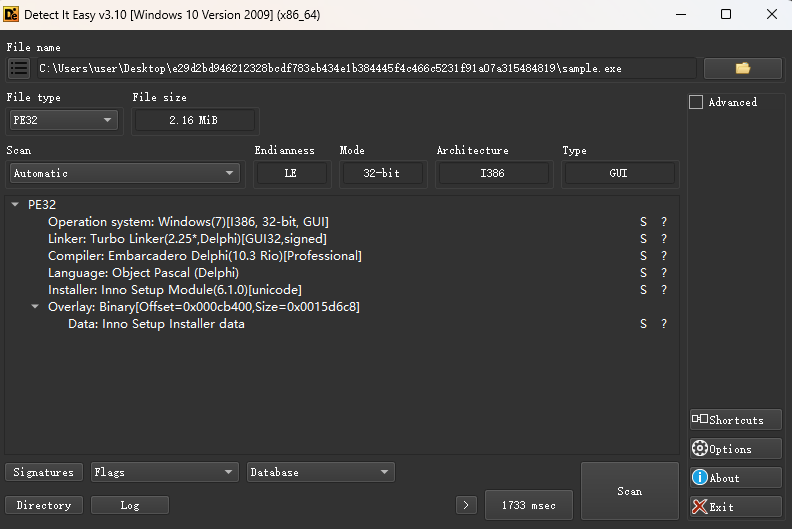Open the Database dropdown
The width and height of the screenshot is (792, 529).
[x=321, y=472]
